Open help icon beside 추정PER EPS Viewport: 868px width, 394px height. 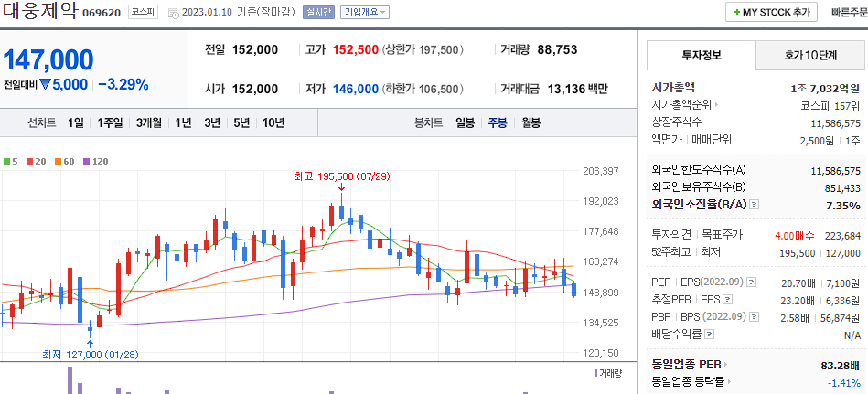[x=727, y=300]
